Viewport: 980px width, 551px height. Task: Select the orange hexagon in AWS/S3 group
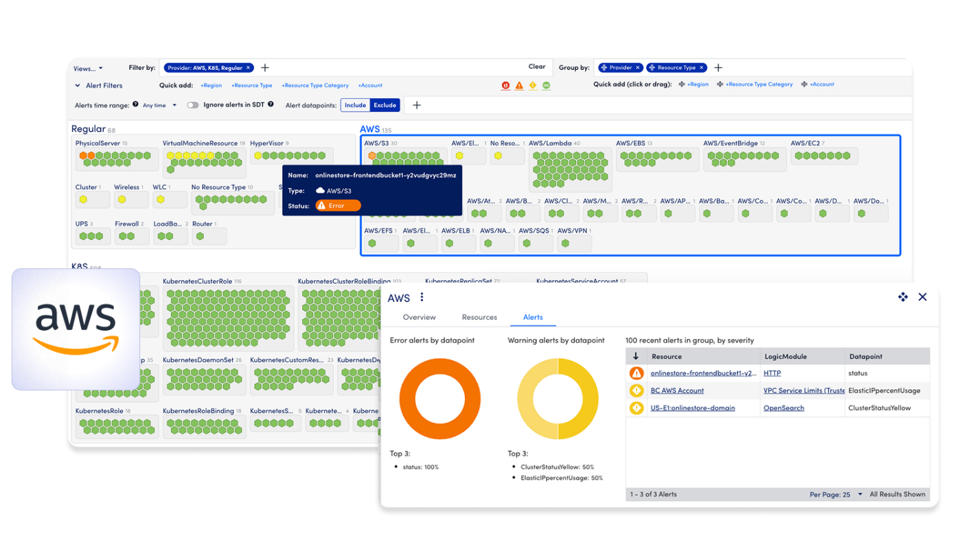372,156
